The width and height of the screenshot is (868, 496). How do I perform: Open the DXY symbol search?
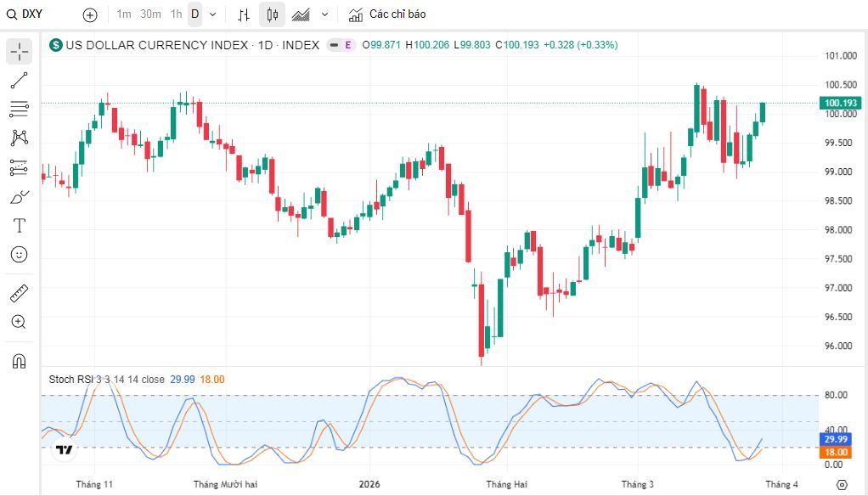coord(25,14)
